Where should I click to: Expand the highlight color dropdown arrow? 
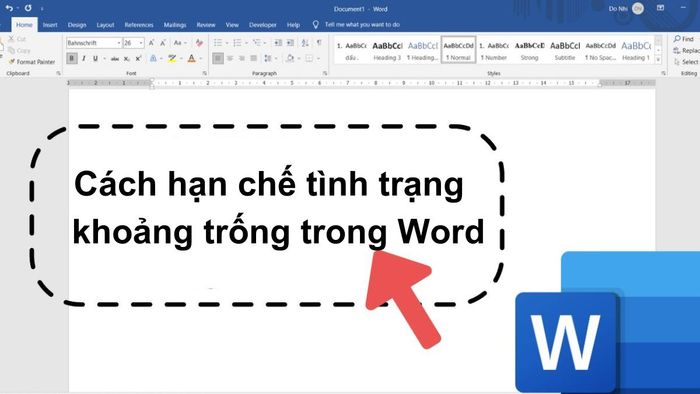[x=181, y=58]
